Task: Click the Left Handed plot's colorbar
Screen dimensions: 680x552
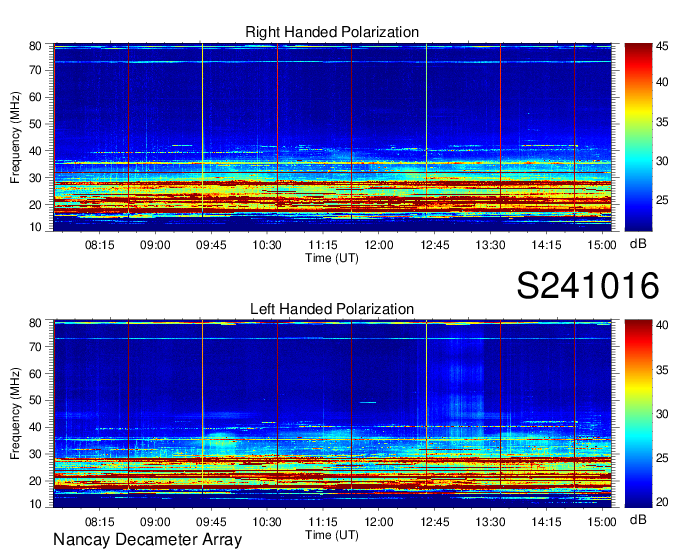Action: point(638,414)
